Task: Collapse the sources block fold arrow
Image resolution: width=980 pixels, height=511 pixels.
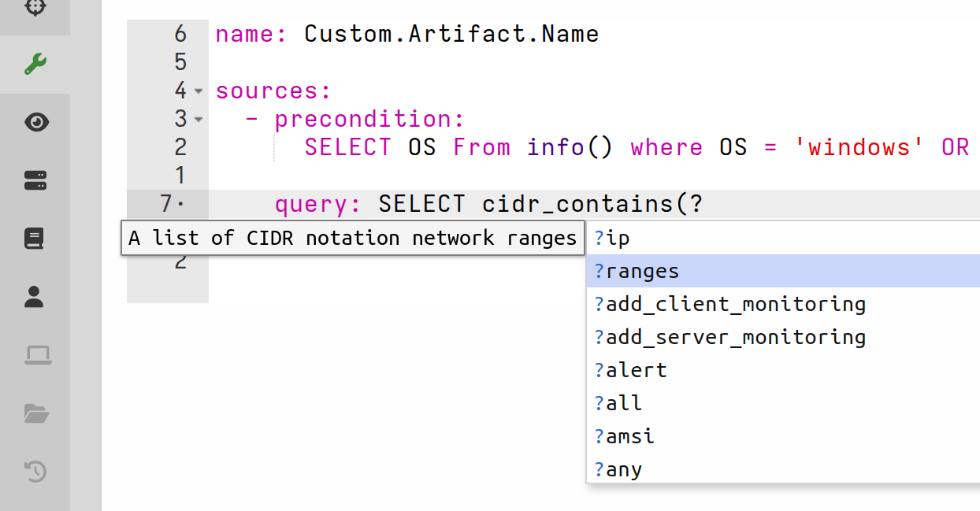Action: coord(199,91)
